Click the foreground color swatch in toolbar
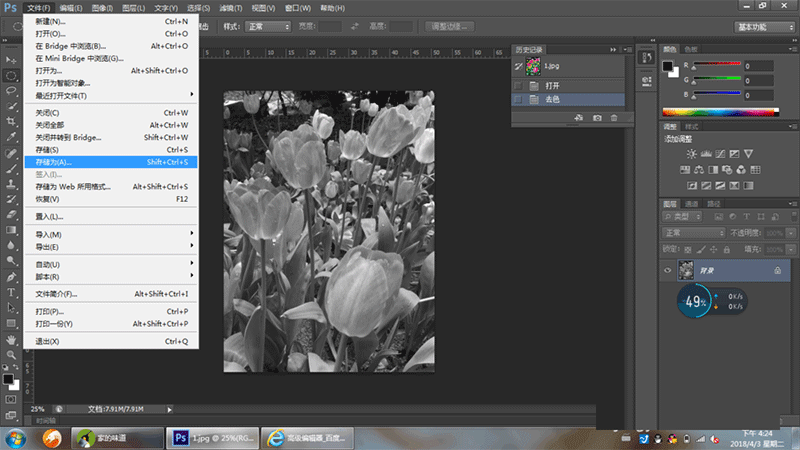 (8, 379)
